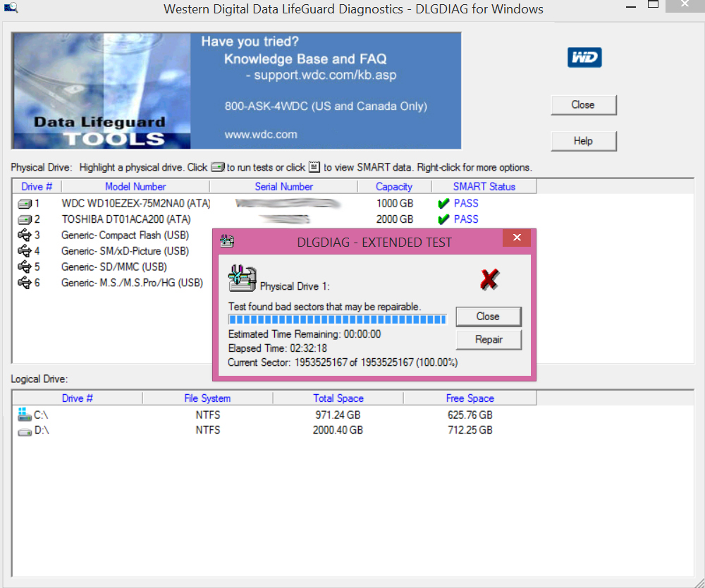The image size is (705, 588).
Task: Sort by Model Number column header
Action: tap(135, 187)
